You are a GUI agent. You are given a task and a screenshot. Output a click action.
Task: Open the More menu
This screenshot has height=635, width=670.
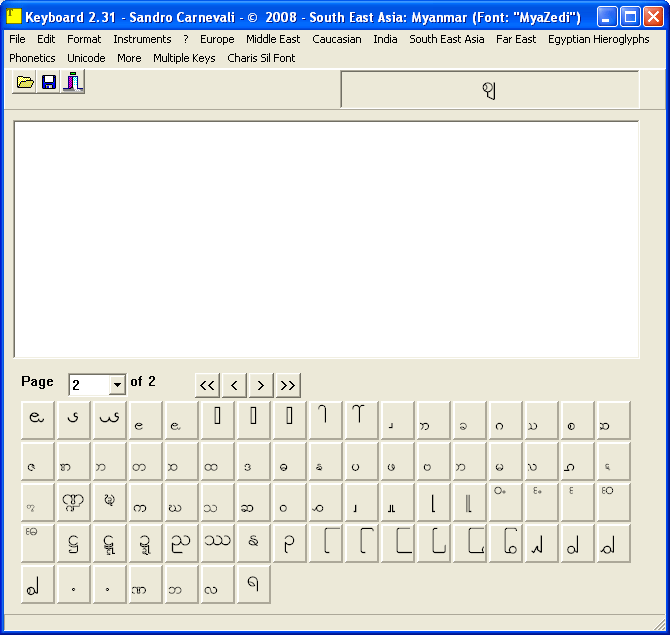[129, 58]
